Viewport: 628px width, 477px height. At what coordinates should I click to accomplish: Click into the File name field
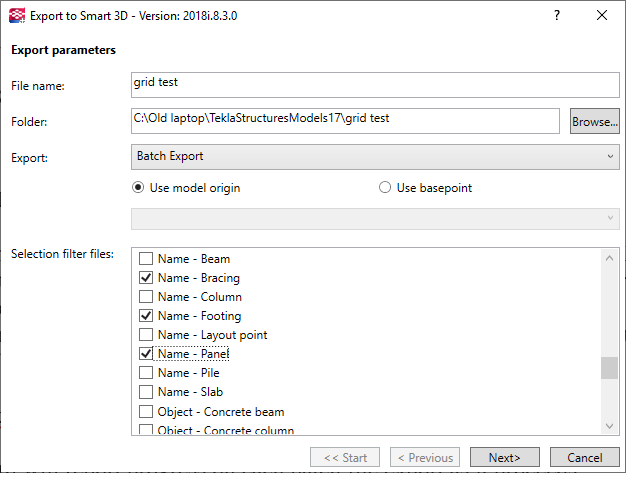click(x=375, y=85)
